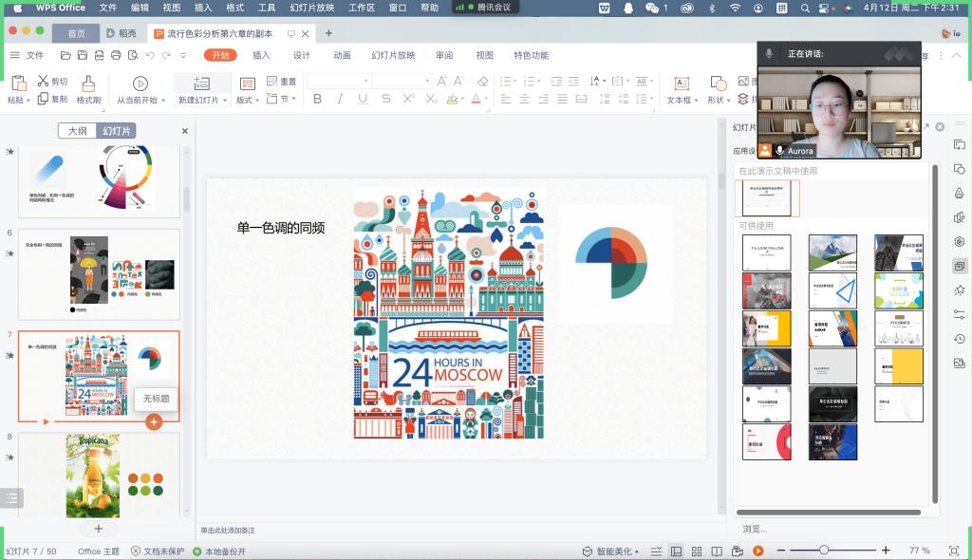Insert a text box
Viewport: 972px width, 560px height.
click(682, 84)
